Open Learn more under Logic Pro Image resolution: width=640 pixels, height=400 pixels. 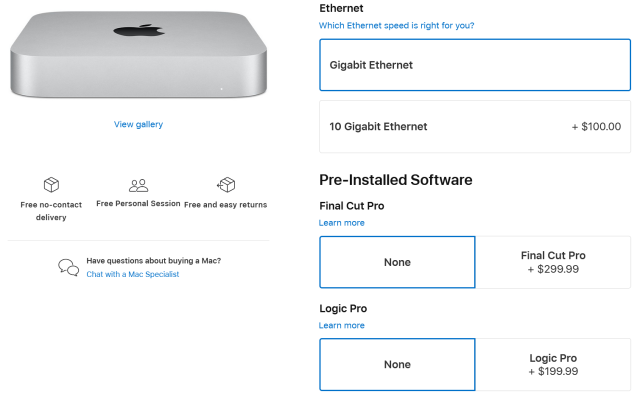pyautogui.click(x=342, y=325)
